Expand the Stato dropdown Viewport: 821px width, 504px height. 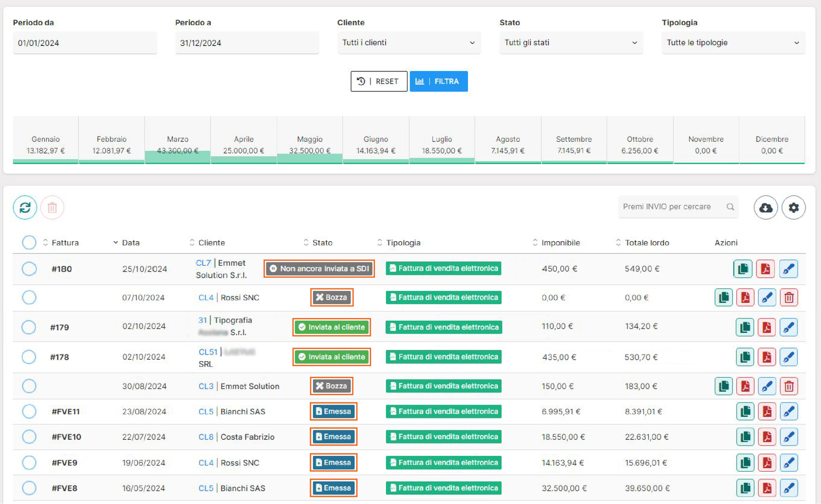point(571,43)
